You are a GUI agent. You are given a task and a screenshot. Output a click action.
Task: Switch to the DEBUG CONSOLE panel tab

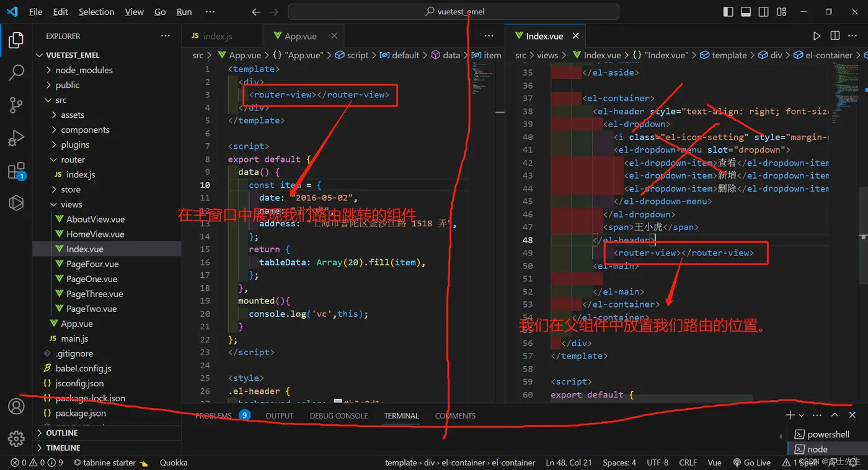[339, 415]
